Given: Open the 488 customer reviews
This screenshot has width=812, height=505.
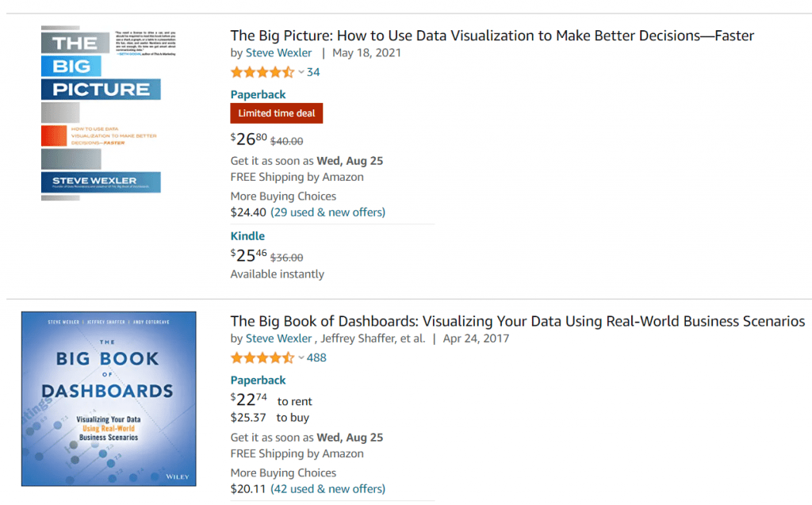Looking at the screenshot, I should pyautogui.click(x=316, y=358).
